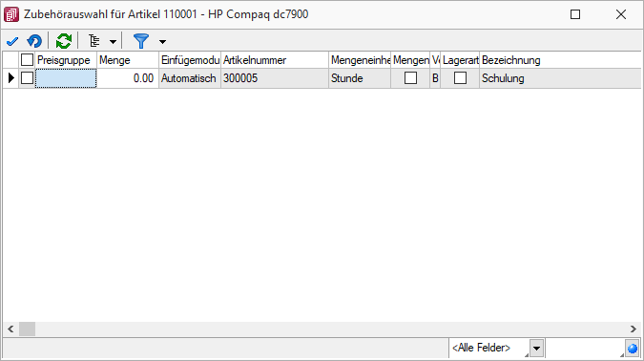Screen dimensions: 644x361
Task: Click the blue filter funnel icon
Action: point(141,41)
